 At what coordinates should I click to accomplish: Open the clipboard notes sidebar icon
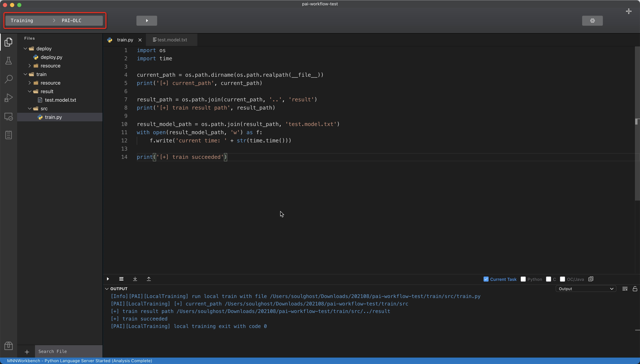[x=9, y=135]
